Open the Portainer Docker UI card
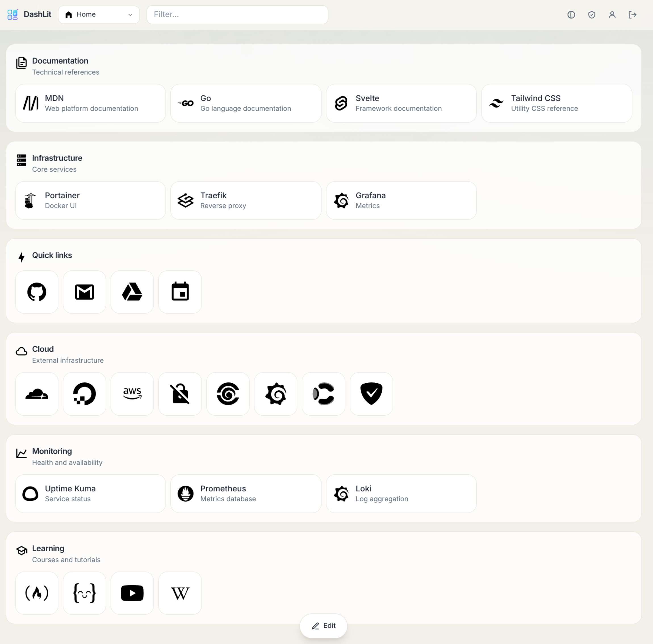This screenshot has height=644, width=653. pyautogui.click(x=91, y=201)
